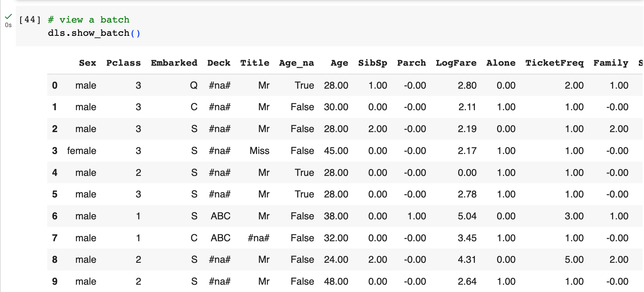Click the Pclass column header

pyautogui.click(x=123, y=63)
